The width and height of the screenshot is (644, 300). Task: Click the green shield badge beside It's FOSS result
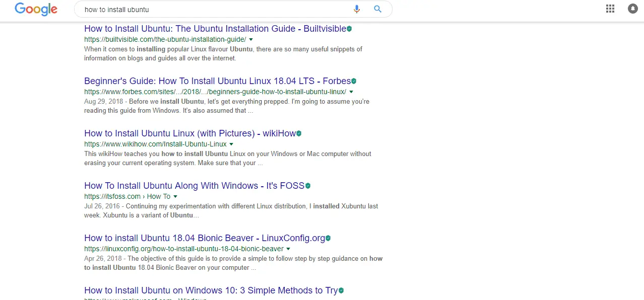tap(308, 186)
